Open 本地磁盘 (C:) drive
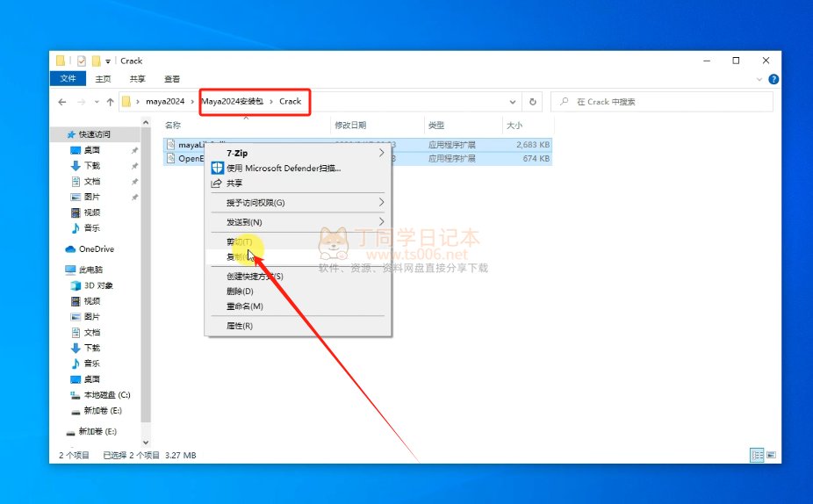Viewport: 813px width, 504px height. tap(107, 394)
